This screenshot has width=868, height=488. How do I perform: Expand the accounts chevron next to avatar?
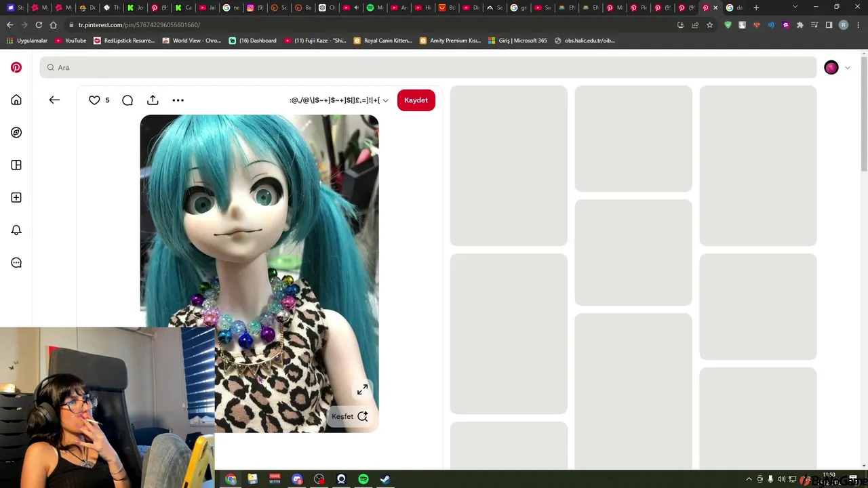pyautogui.click(x=847, y=68)
